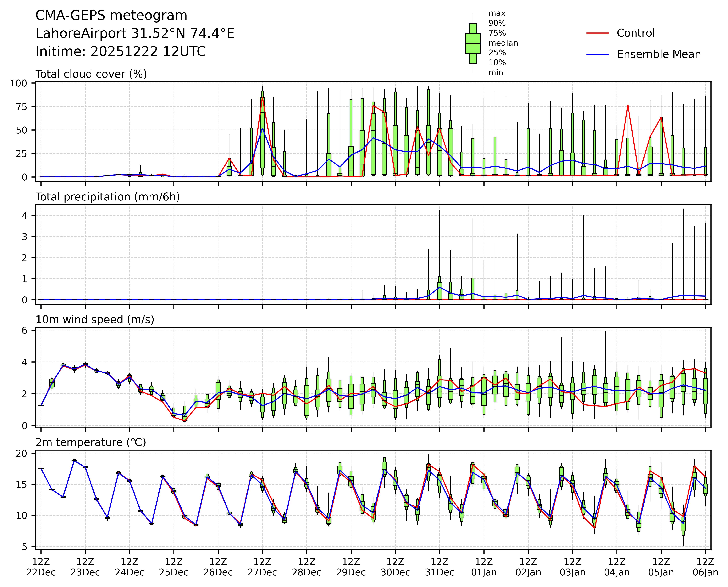Click the 12Z 22Dec axis label
The image size is (728, 587).
coord(41,567)
